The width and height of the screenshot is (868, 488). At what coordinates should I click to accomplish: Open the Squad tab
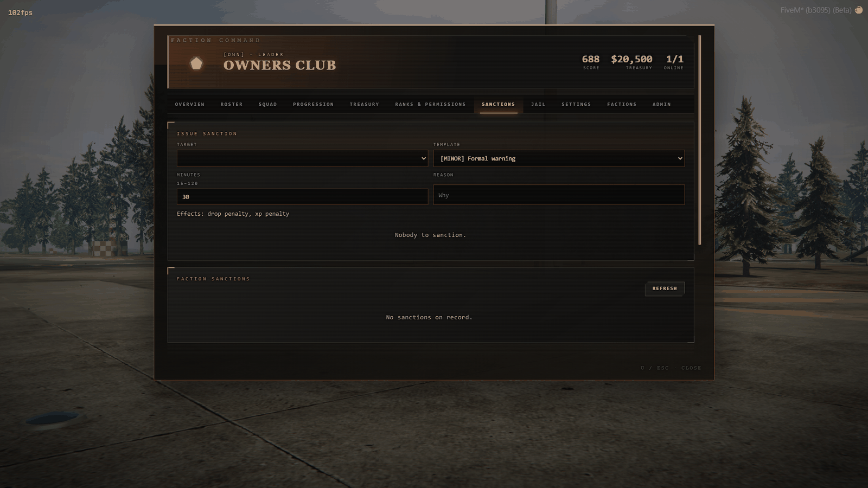tap(268, 104)
